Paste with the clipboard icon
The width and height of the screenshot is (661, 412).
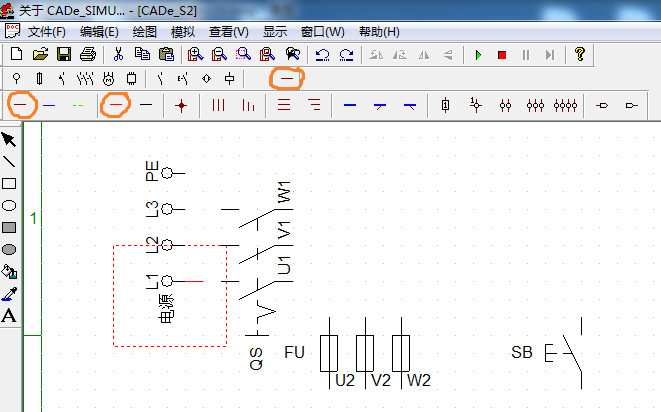coord(167,54)
